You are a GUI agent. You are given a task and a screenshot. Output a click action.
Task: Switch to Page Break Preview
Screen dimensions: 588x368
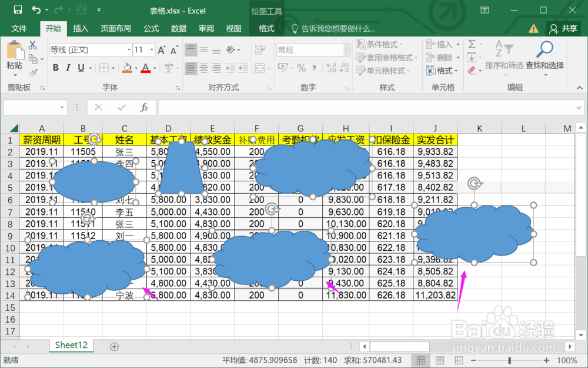point(458,361)
